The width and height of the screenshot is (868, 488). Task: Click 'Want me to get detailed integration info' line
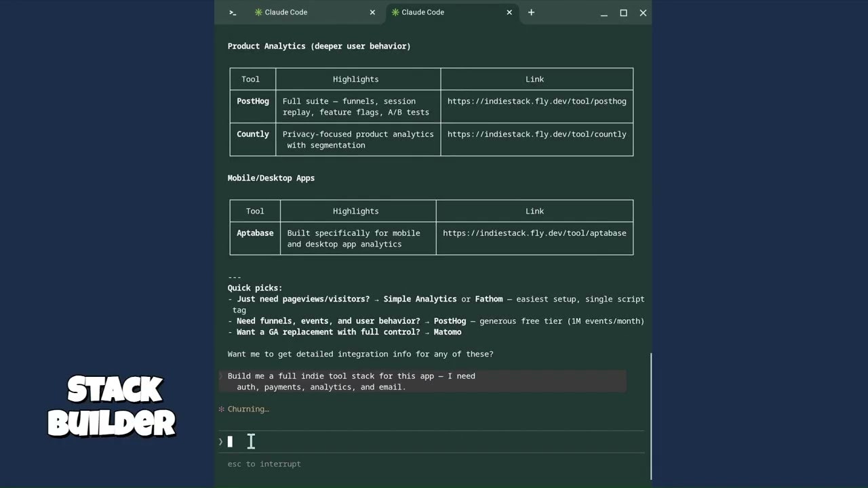pyautogui.click(x=360, y=354)
